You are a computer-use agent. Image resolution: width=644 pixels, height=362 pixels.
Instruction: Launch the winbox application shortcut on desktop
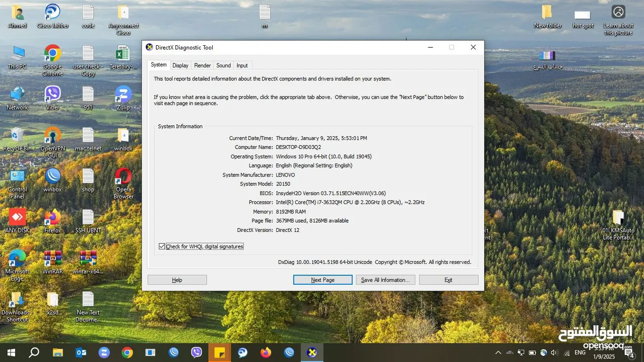[x=53, y=179]
